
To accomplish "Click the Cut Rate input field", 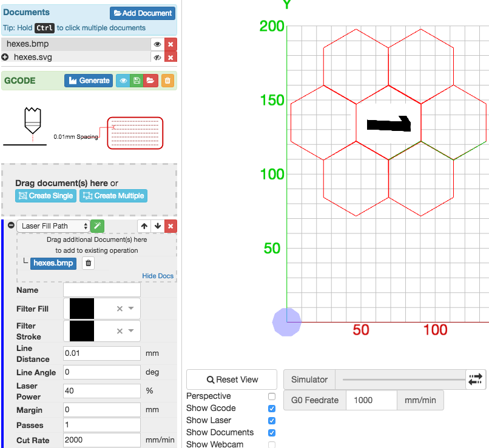I will coord(102,440).
